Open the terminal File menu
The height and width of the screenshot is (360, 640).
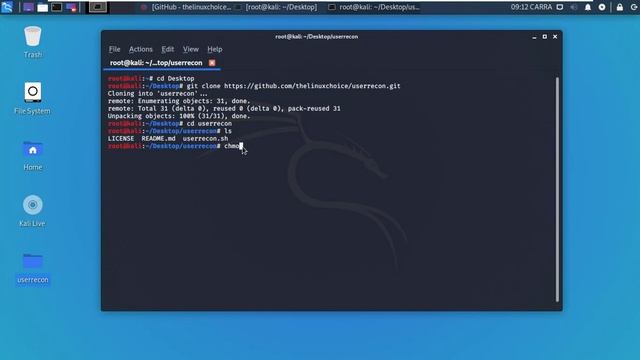(114, 49)
